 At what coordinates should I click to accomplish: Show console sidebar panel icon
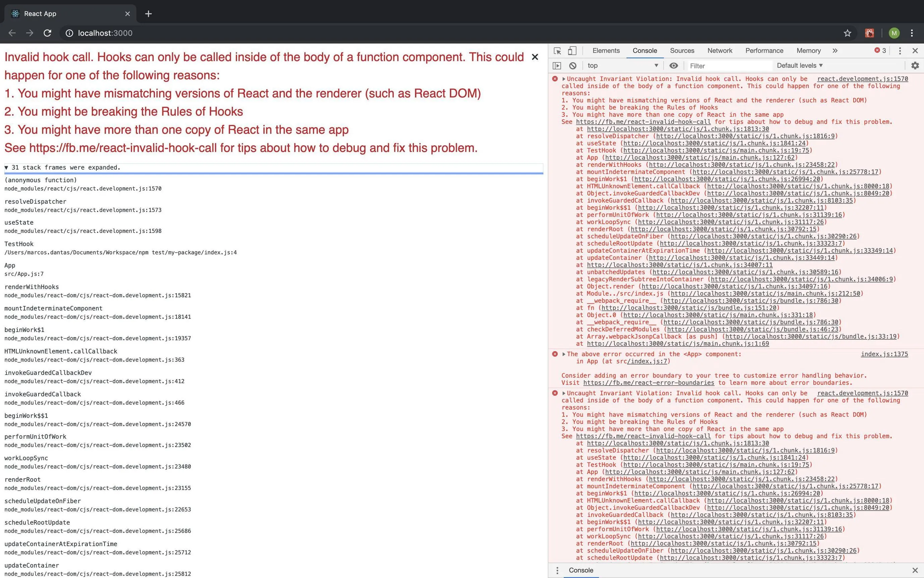[557, 66]
